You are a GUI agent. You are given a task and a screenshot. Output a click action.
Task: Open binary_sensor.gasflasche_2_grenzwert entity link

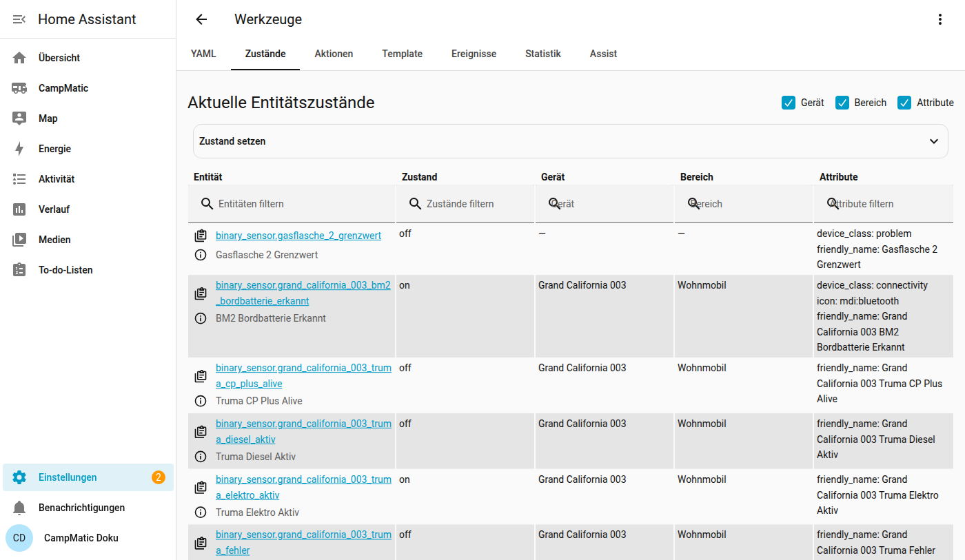pyautogui.click(x=298, y=236)
